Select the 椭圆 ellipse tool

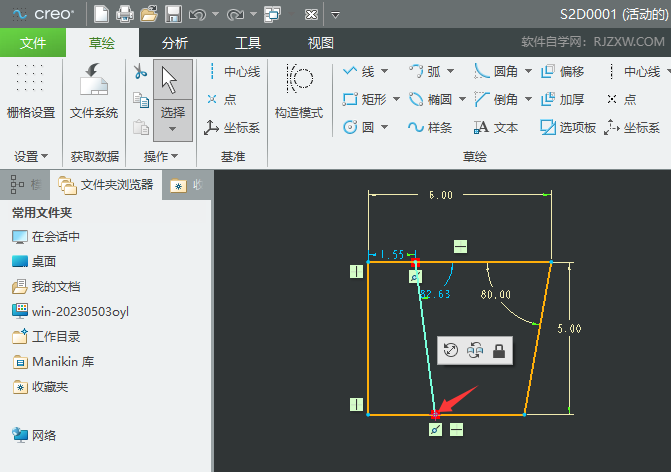pos(431,99)
